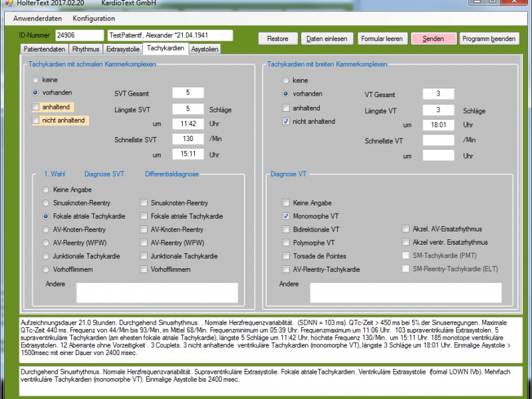
Task: Check Fokale atriale Tachykardie differential diagnosis
Action: tap(144, 217)
